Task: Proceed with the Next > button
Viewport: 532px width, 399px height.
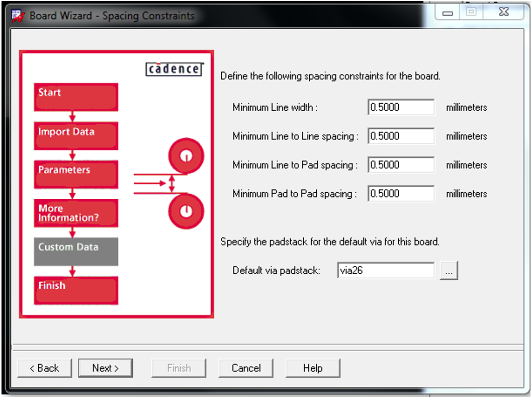Action: tap(106, 368)
